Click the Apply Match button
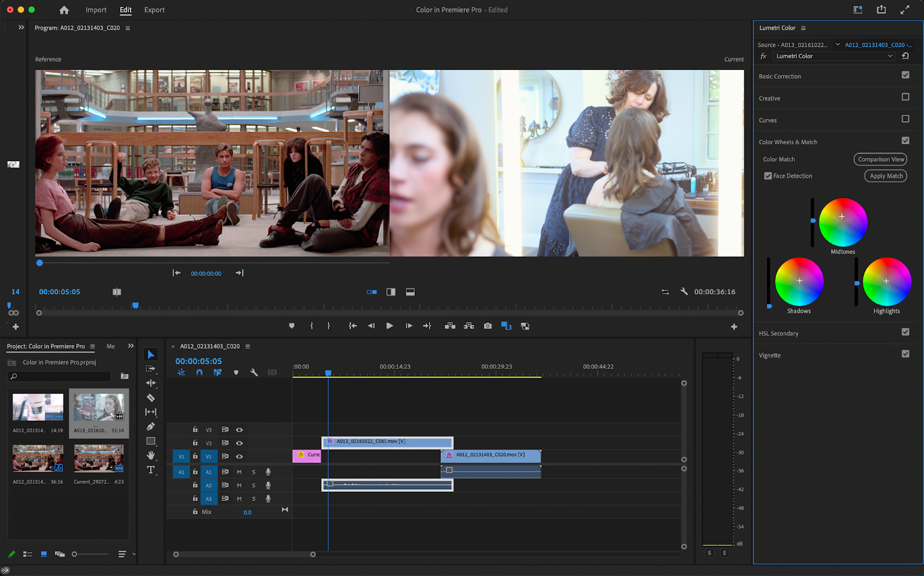 [x=886, y=176]
